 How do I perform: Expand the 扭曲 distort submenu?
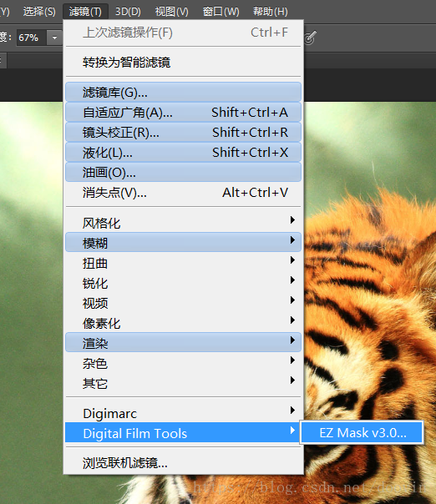point(184,263)
